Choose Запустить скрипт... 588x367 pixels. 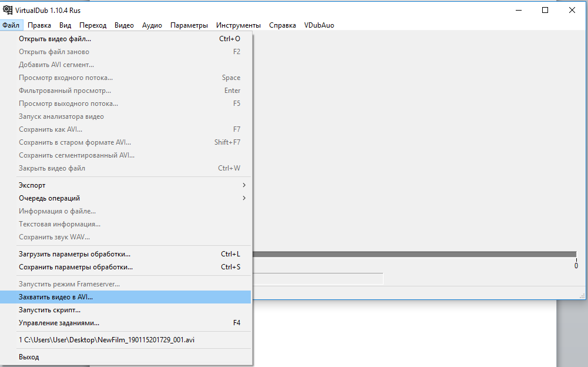pos(126,310)
